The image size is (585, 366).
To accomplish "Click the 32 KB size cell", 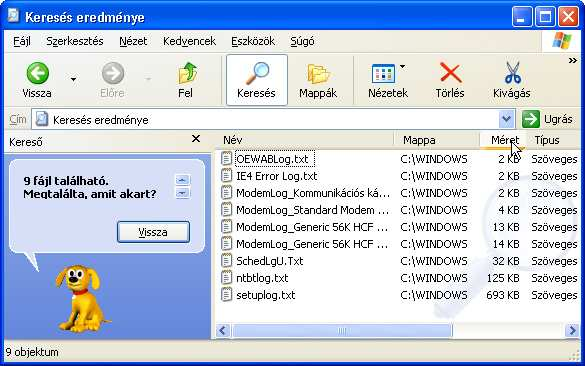I will 506,261.
